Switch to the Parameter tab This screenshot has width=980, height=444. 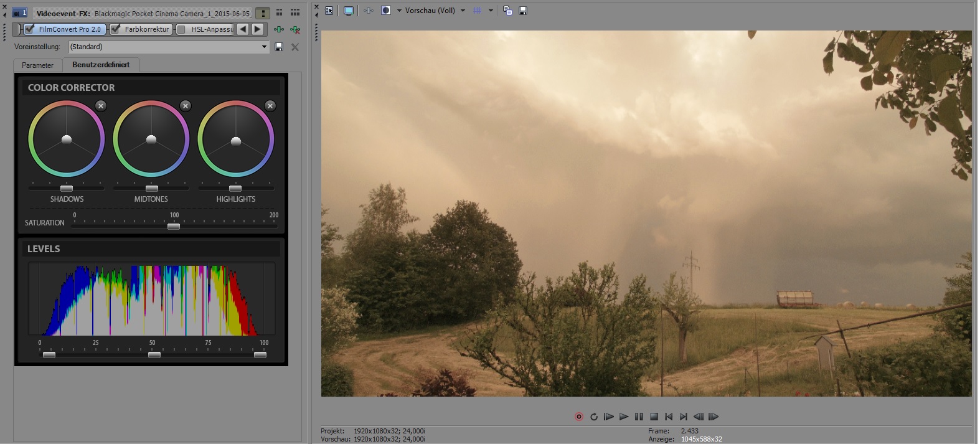click(37, 65)
